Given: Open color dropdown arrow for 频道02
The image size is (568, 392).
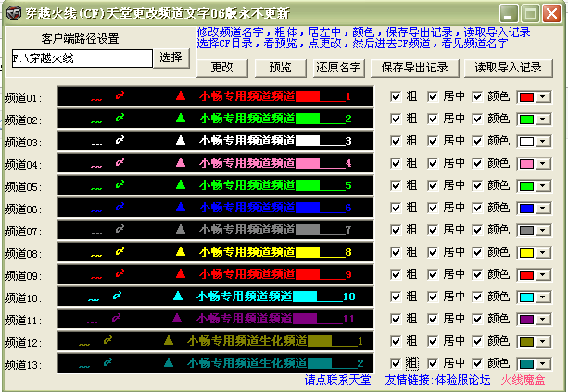Looking at the screenshot, I should coord(543,120).
